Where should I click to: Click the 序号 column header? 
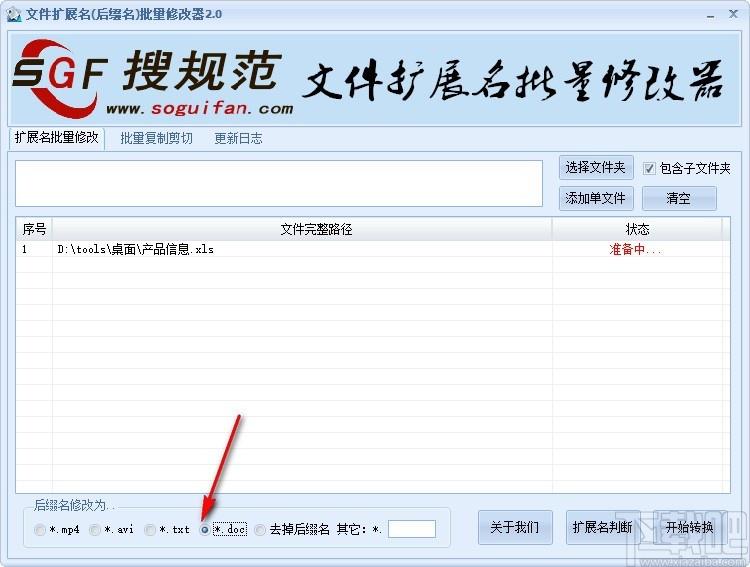[34, 229]
